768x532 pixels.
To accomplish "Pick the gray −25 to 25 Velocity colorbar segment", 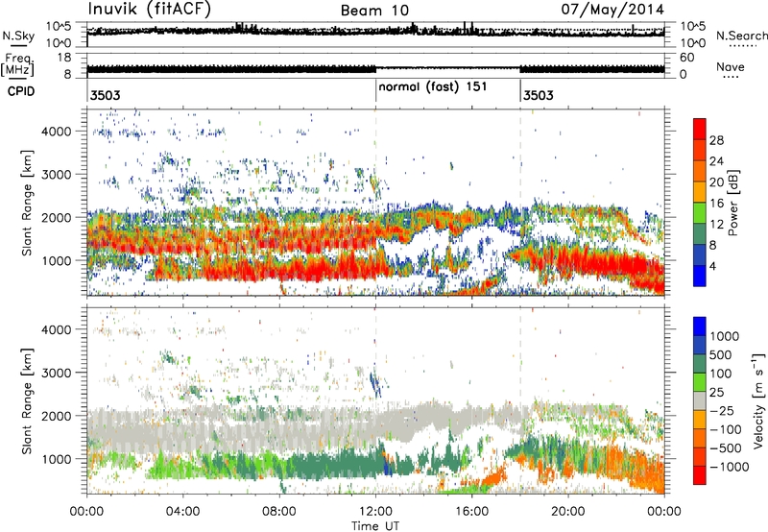I will (700, 400).
